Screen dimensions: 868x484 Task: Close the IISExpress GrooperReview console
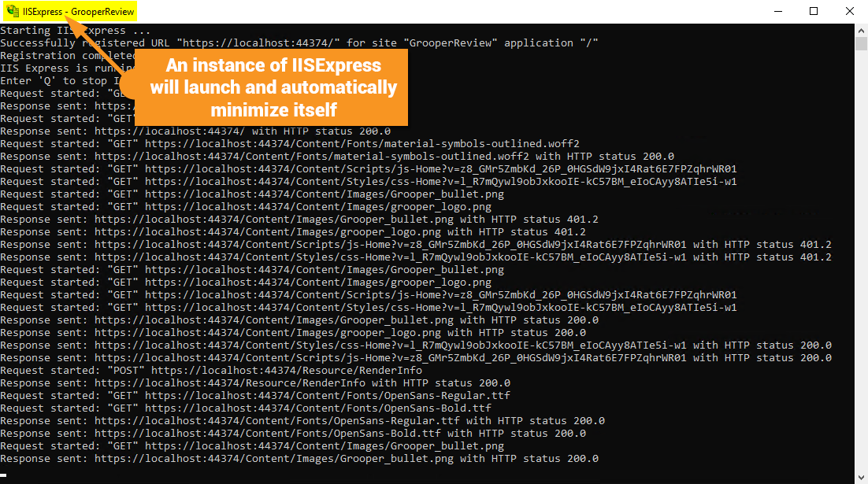click(x=850, y=11)
